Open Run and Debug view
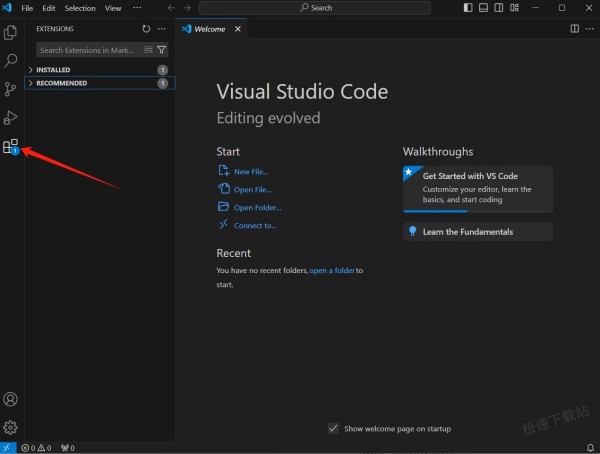This screenshot has height=454, width=600. click(11, 118)
